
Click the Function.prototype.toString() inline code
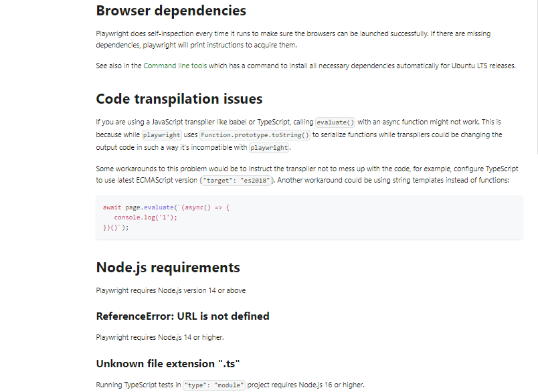pyautogui.click(x=254, y=135)
